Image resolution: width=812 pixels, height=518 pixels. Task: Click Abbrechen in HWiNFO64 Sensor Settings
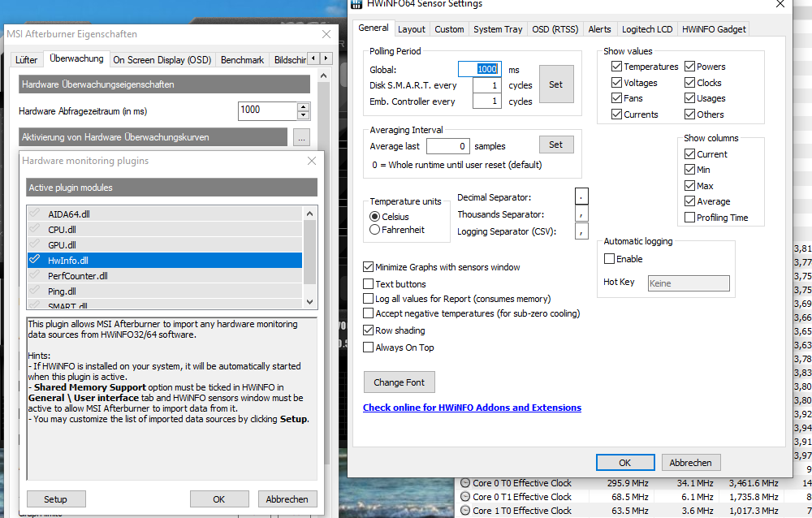690,463
